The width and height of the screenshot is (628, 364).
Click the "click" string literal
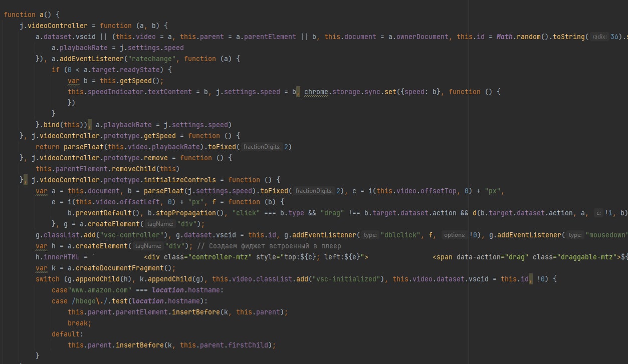coord(246,213)
